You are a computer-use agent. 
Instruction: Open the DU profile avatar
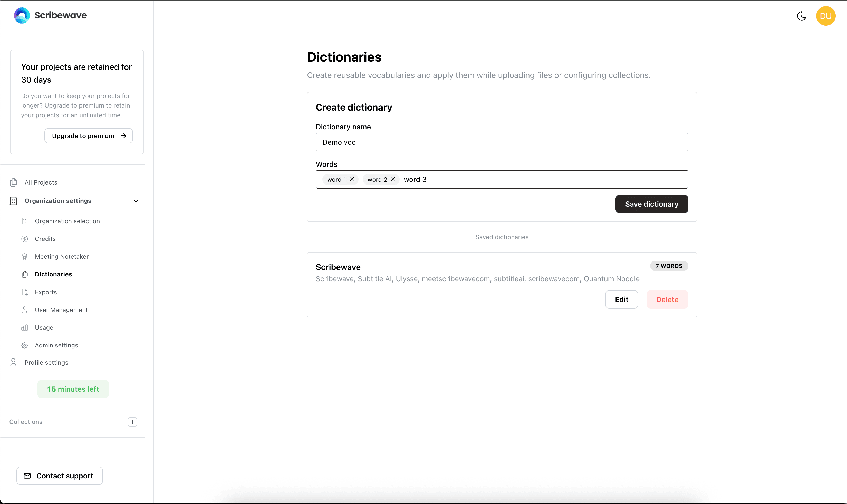[825, 16]
